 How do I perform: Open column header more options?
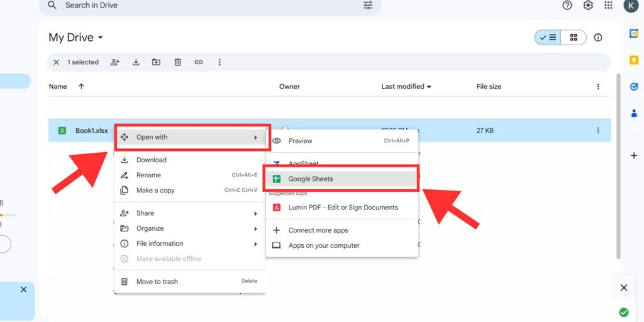coord(598,87)
